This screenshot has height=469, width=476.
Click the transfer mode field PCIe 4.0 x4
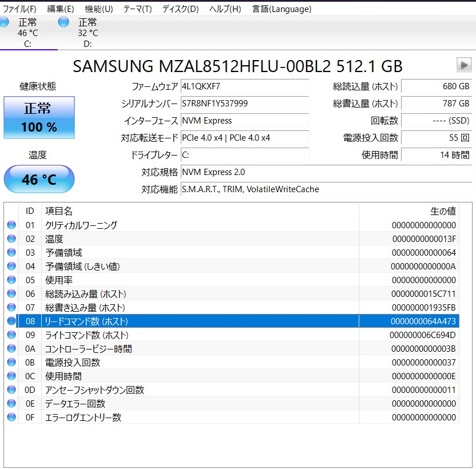245,138
